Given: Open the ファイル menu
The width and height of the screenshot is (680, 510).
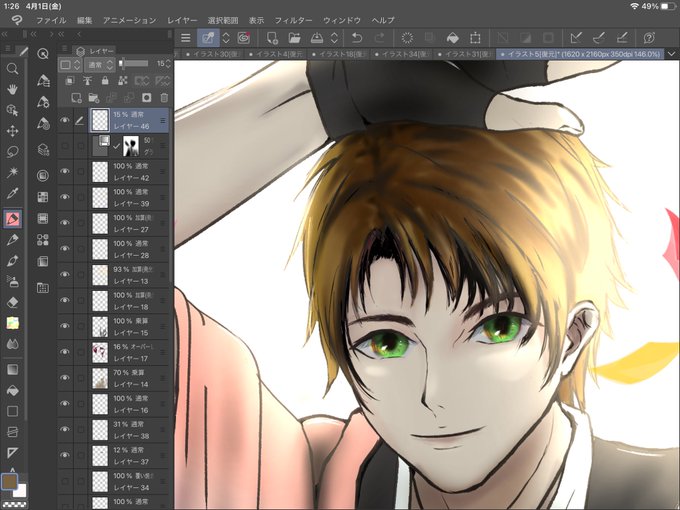Looking at the screenshot, I should point(51,20).
